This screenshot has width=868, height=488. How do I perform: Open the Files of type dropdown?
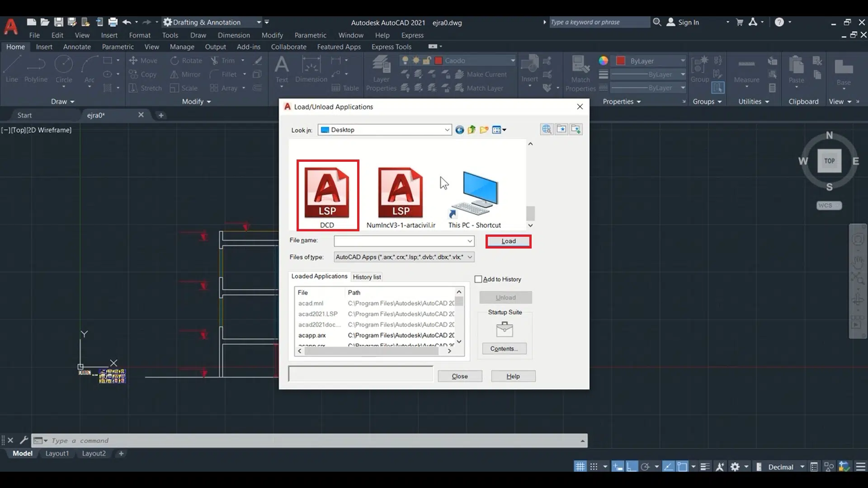[x=470, y=257]
